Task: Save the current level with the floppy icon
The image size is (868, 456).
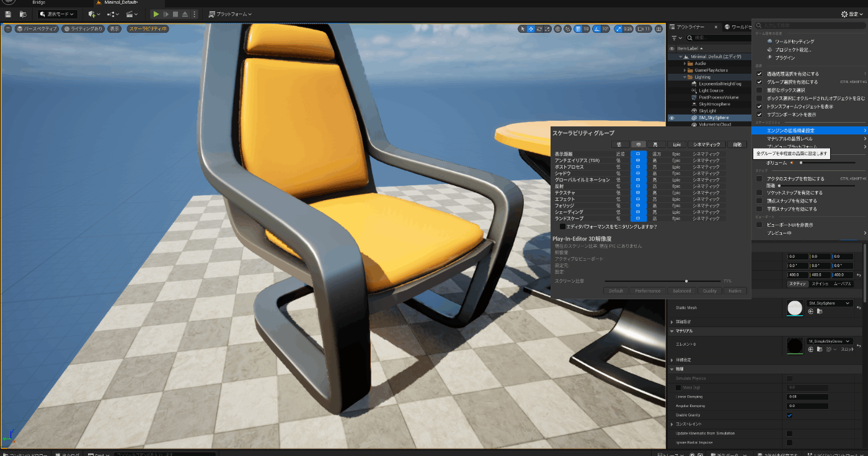Action: [7, 14]
